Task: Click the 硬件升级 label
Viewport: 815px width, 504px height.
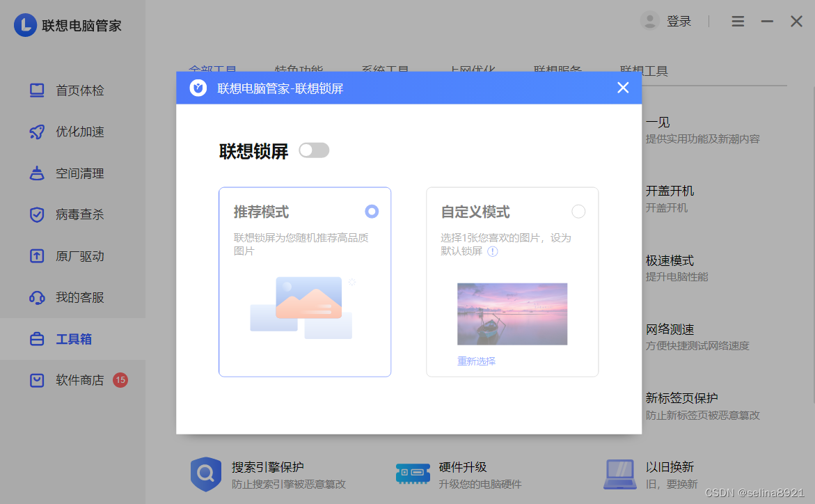Action: tap(463, 467)
